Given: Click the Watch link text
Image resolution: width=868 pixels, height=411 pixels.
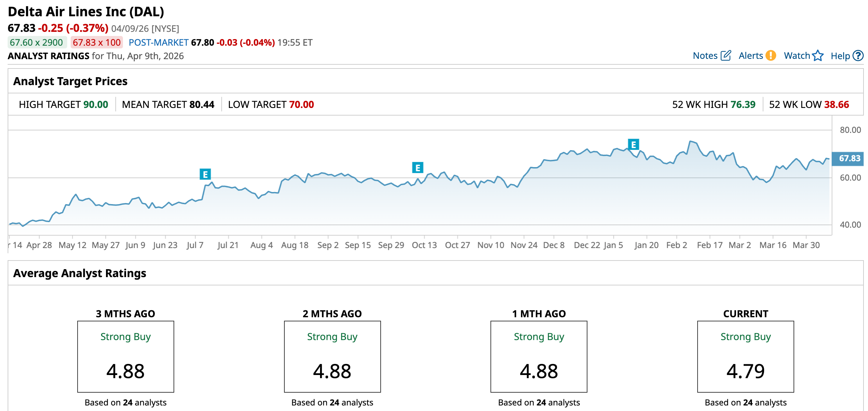Looking at the screenshot, I should click(797, 56).
